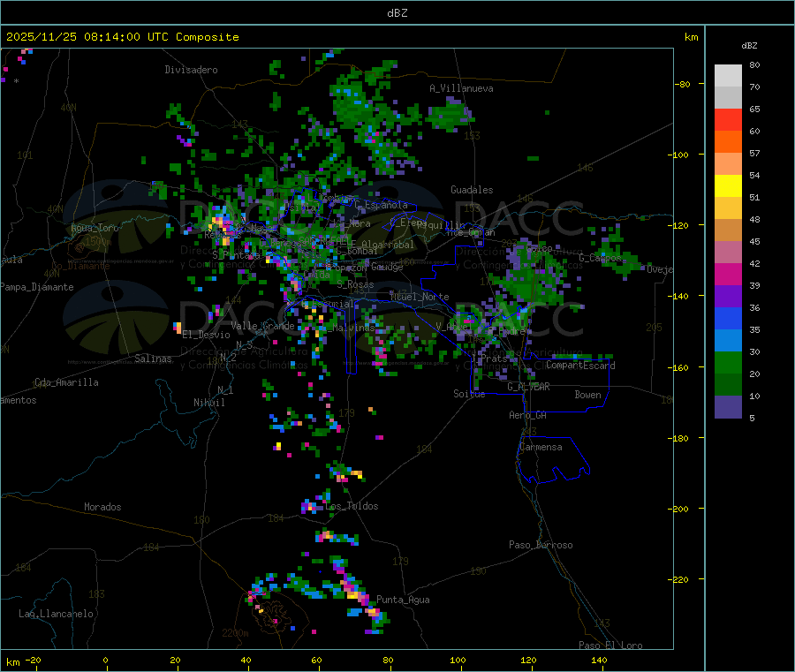Click the A_Villanueva map label
This screenshot has height=672, width=795.
[461, 88]
